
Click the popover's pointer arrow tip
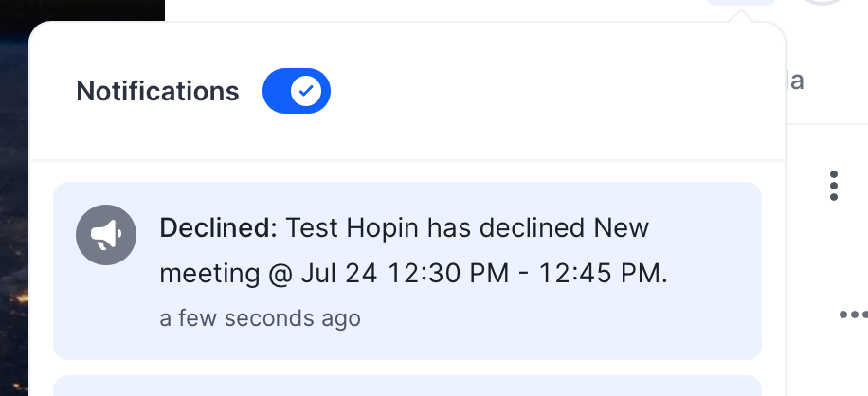tap(741, 17)
